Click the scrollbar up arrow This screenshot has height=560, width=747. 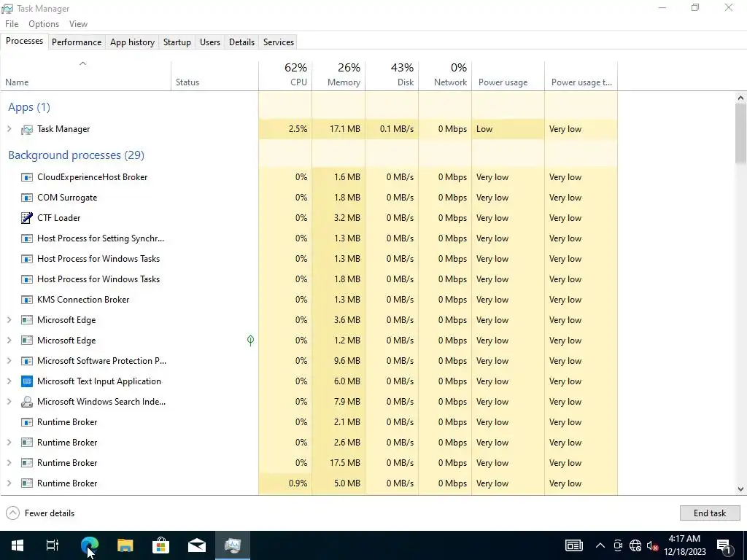tap(740, 98)
